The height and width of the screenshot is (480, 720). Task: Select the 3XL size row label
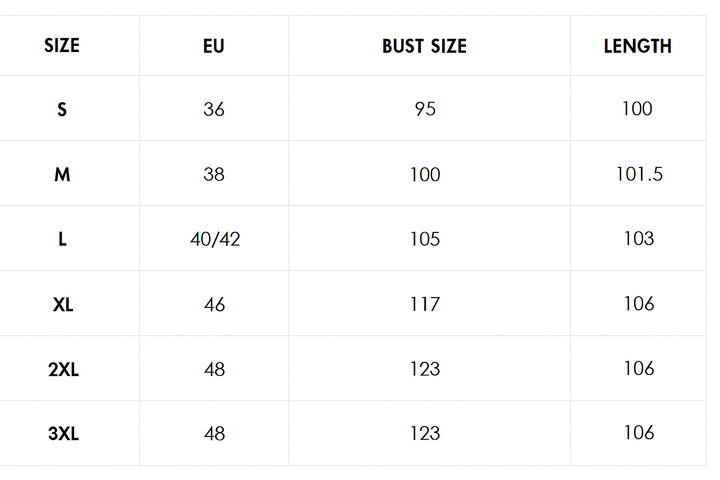(x=63, y=434)
